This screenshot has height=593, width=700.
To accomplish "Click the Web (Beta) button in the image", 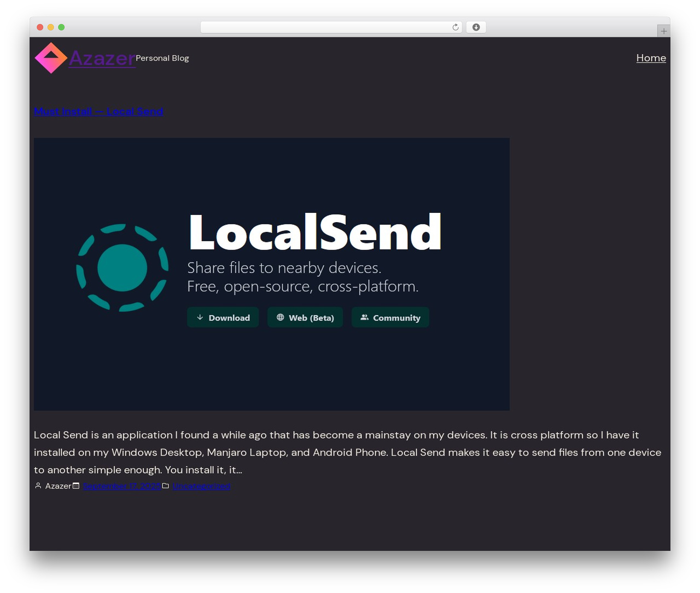I will coord(305,317).
